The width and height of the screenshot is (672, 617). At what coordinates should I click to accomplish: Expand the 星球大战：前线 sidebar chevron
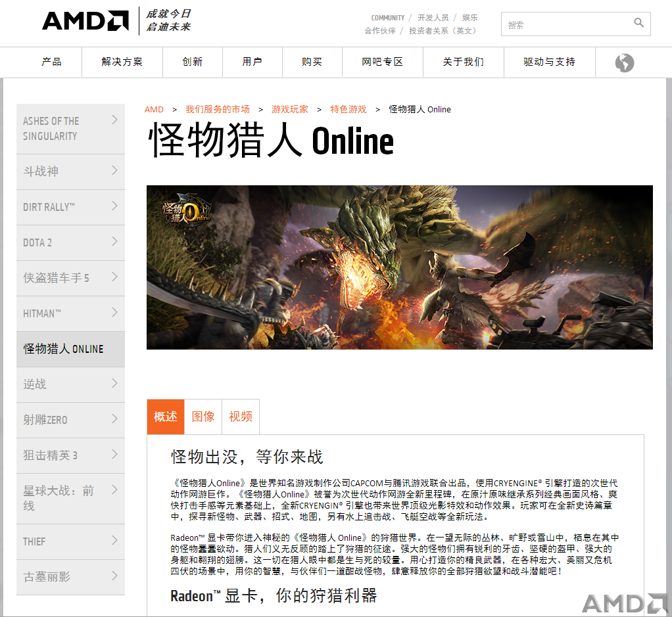point(114,490)
